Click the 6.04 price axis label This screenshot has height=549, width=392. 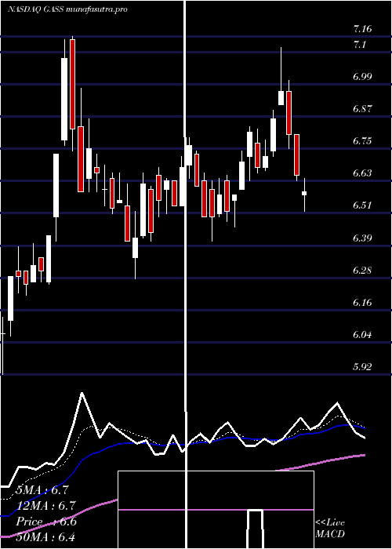362,334
